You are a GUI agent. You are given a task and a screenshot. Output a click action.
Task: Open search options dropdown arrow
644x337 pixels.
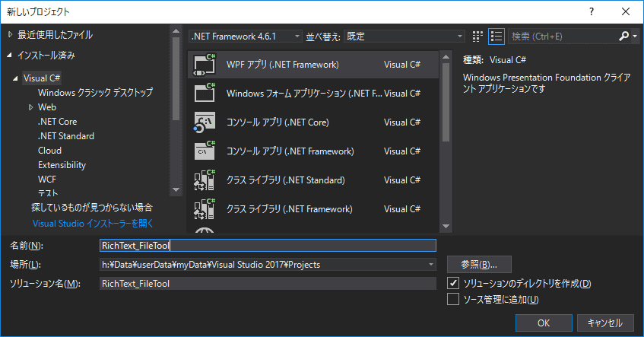[635, 37]
